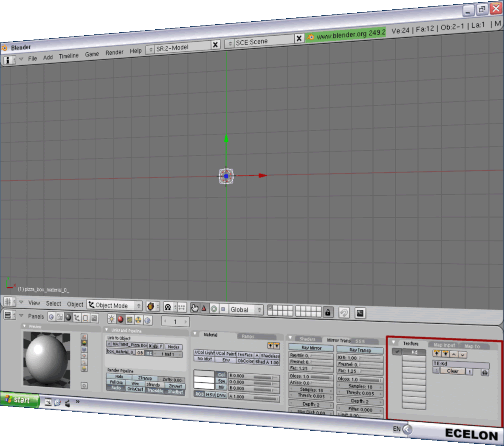Click the Nodes button

pos(174,347)
